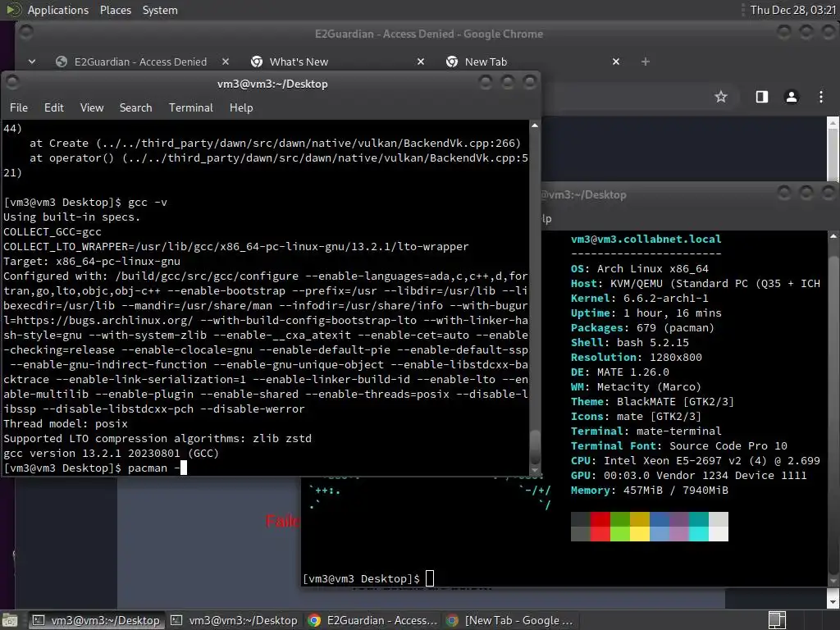Viewport: 840px width, 630px height.
Task: Click front terminal scrollbar up arrow
Action: click(535, 126)
